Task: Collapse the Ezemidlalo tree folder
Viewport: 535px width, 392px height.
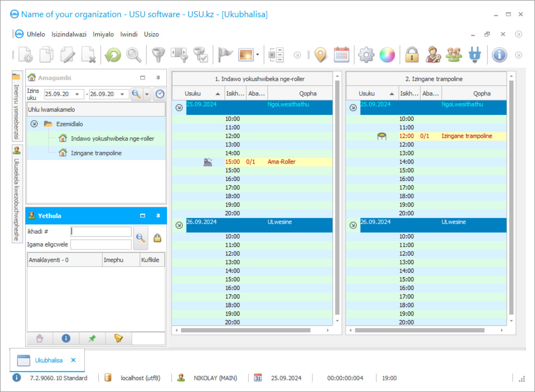Action: [x=34, y=124]
